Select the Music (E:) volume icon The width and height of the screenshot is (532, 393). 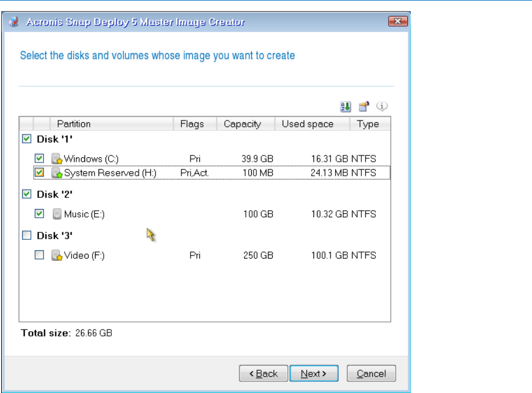click(x=57, y=214)
